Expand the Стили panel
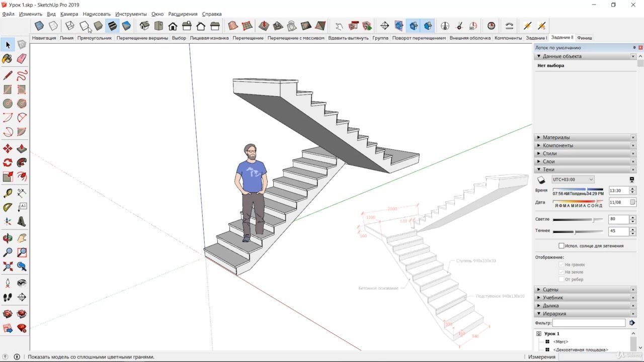The width and height of the screenshot is (644, 362). 539,153
